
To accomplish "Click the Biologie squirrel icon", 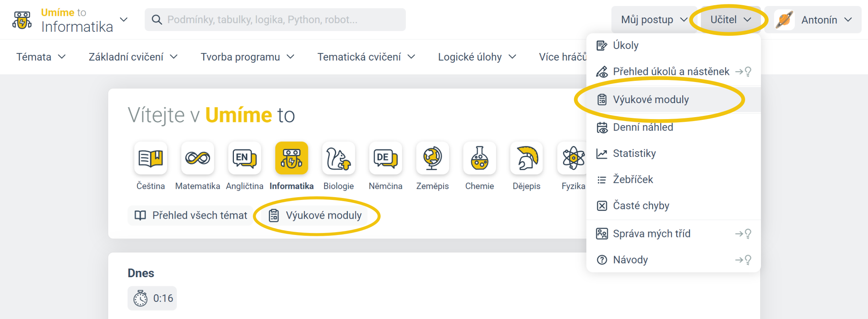I will click(x=338, y=159).
